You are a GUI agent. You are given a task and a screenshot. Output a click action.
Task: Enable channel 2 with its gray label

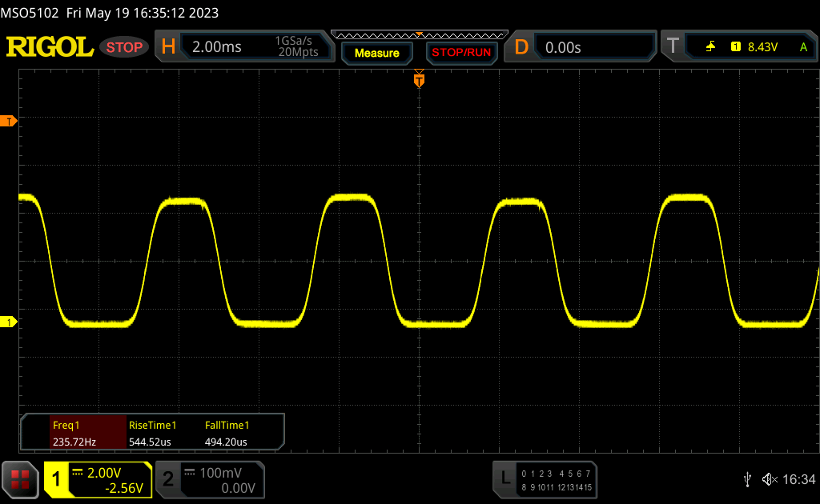click(x=168, y=479)
